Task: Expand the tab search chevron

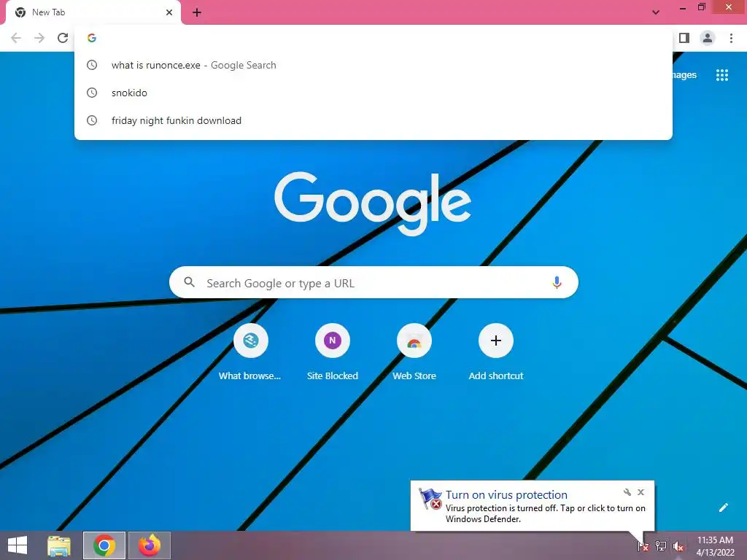Action: click(x=656, y=12)
